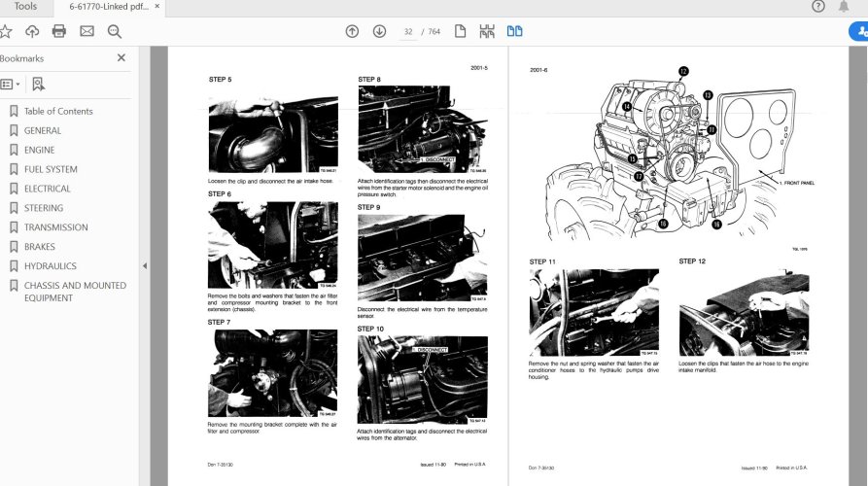This screenshot has height=486, width=868.
Task: Click the STEP 7 mounting bracket photo
Action: [x=272, y=373]
